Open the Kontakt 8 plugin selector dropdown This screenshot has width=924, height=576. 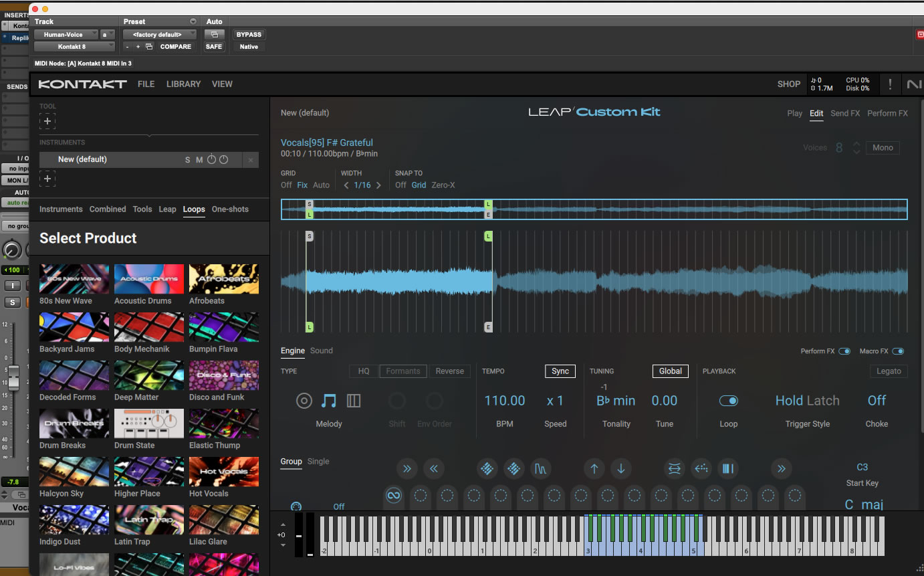click(75, 47)
